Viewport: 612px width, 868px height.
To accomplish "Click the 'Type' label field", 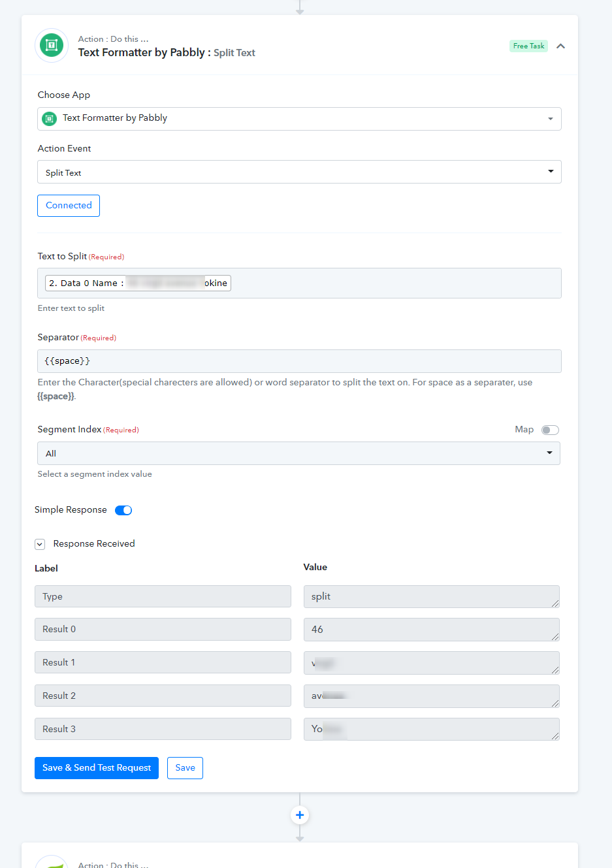I will tap(163, 596).
